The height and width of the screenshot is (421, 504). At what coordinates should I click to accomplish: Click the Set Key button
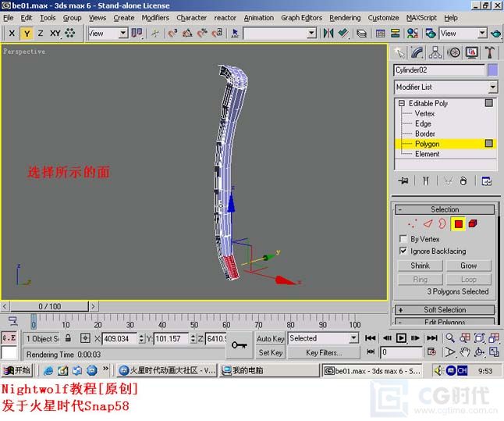pos(270,353)
